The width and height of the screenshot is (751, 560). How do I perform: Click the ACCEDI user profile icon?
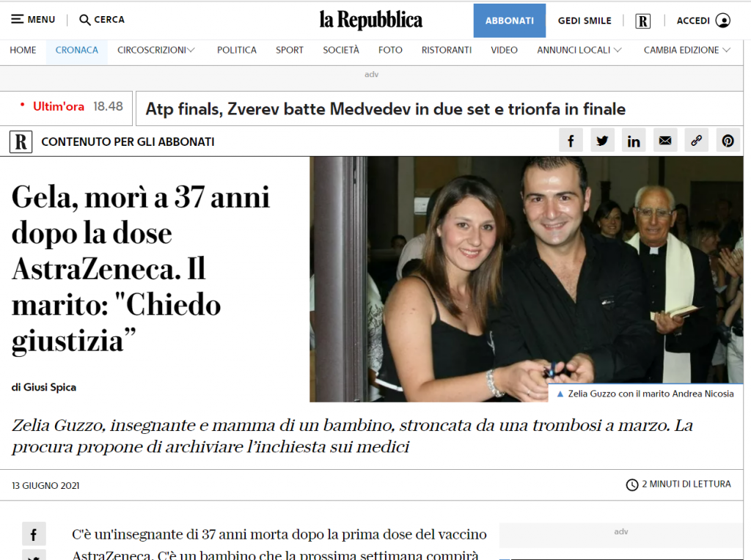pos(722,21)
